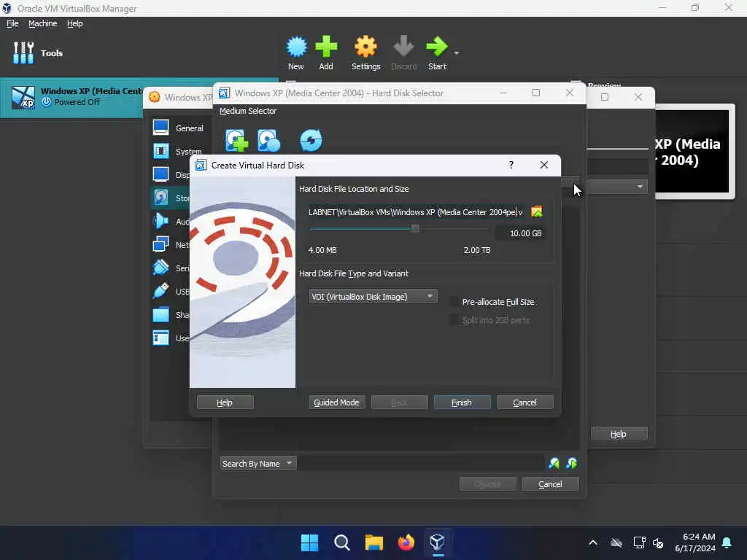Enable Pre-allocate Full Size checkbox
The image size is (747, 560).
tap(454, 301)
